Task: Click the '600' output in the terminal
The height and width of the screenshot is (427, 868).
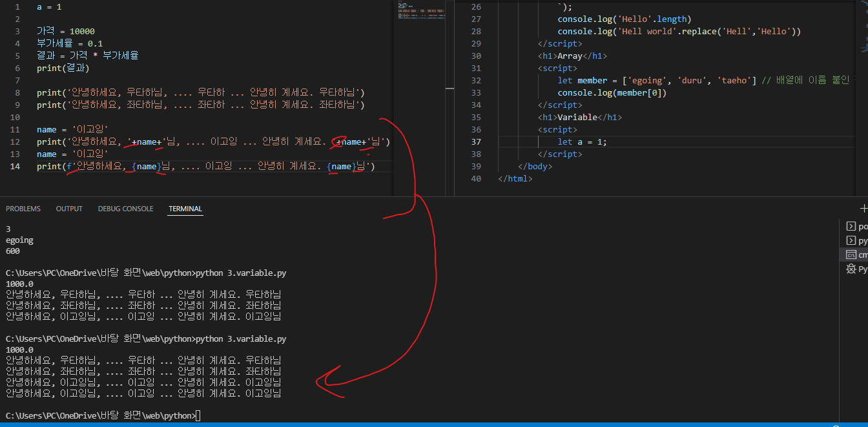Action: (12, 252)
